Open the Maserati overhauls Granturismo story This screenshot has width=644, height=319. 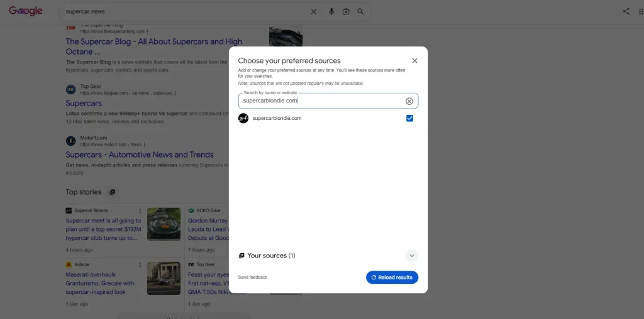(x=100, y=283)
